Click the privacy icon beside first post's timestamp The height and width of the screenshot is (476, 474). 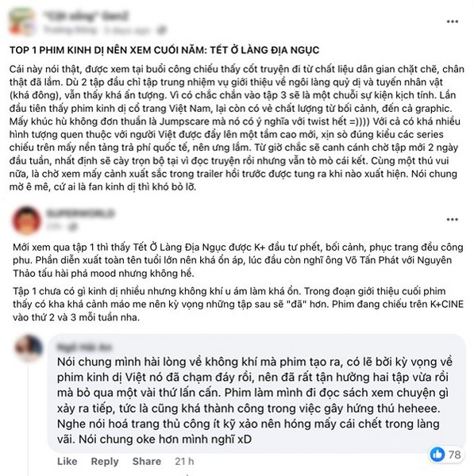[162, 30]
